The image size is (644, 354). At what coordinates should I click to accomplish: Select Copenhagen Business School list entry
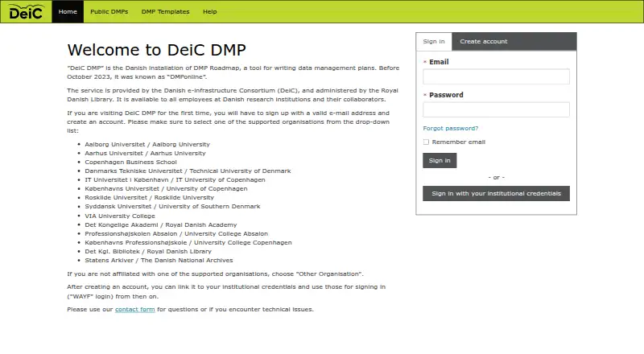click(x=130, y=162)
